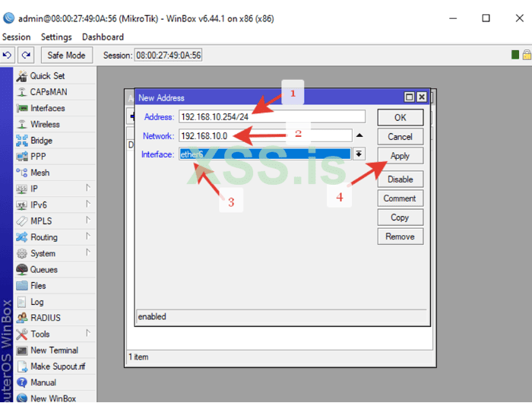
Task: Click OK in New Address dialog
Action: (x=401, y=117)
